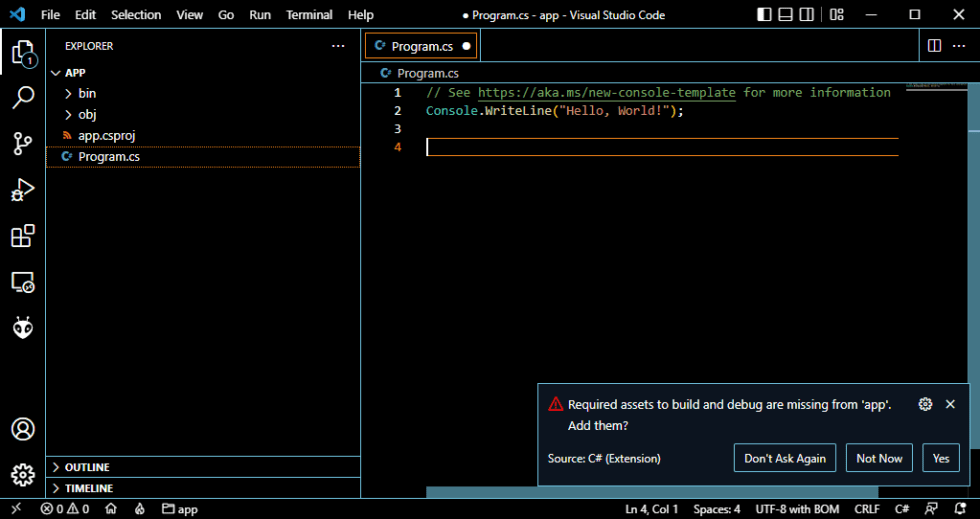Viewport: 980px width, 519px height.
Task: Open the Go menu
Action: click(x=226, y=14)
